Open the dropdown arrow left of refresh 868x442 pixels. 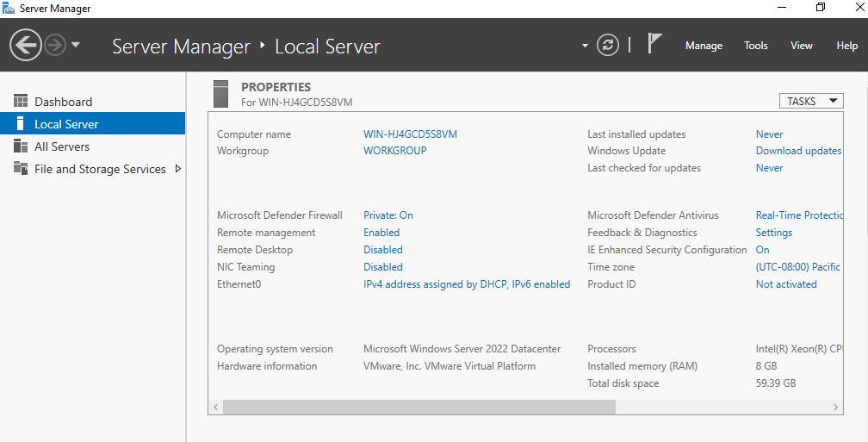click(x=585, y=46)
